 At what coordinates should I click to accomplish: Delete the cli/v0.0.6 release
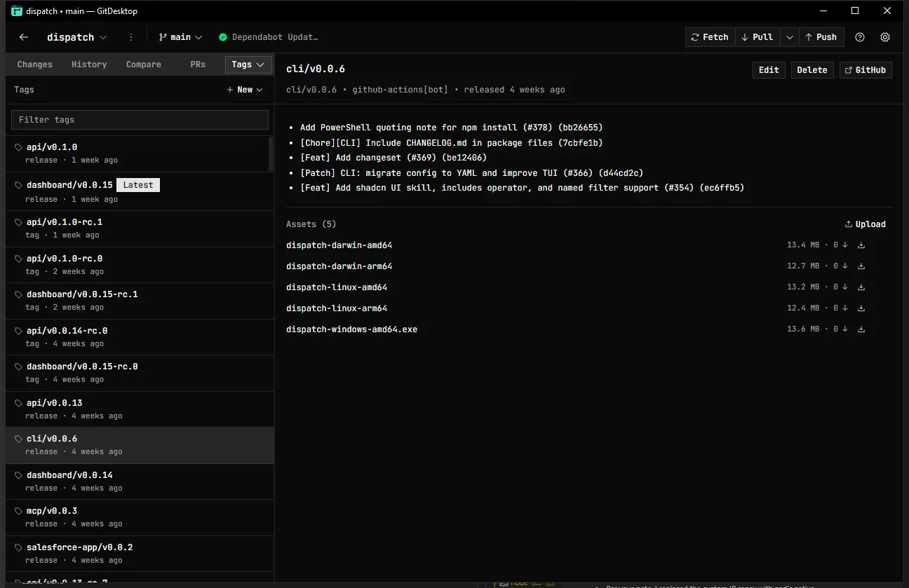point(812,70)
